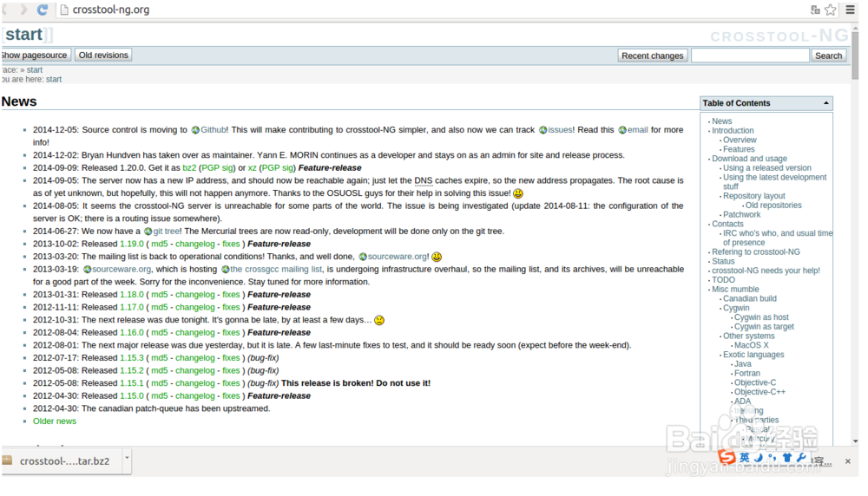Open downloaded crosstool tar.bz2 file

click(60, 460)
